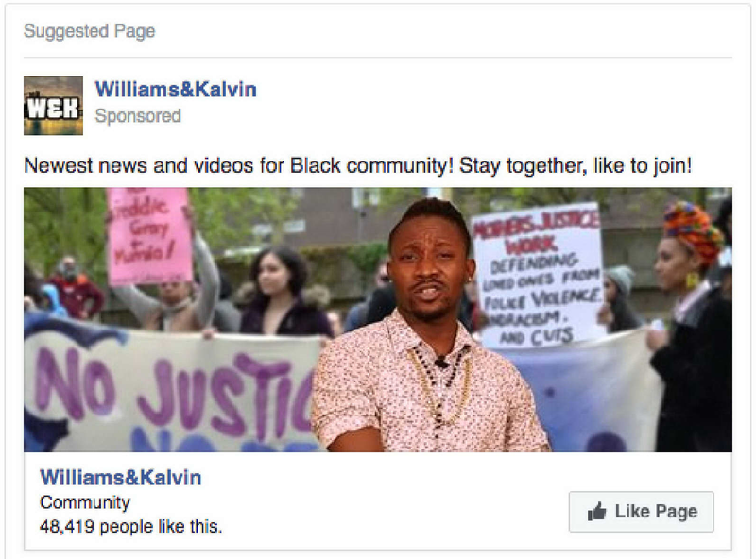Open Williams&Kalvin page name above Sponsored
756x559 pixels.
click(176, 90)
